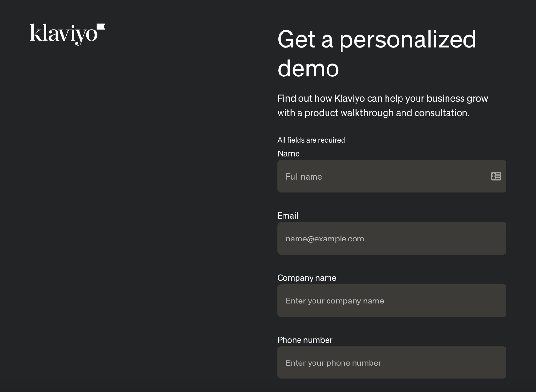The image size is (536, 392).
Task: Select the 'Name' field label
Action: point(288,153)
